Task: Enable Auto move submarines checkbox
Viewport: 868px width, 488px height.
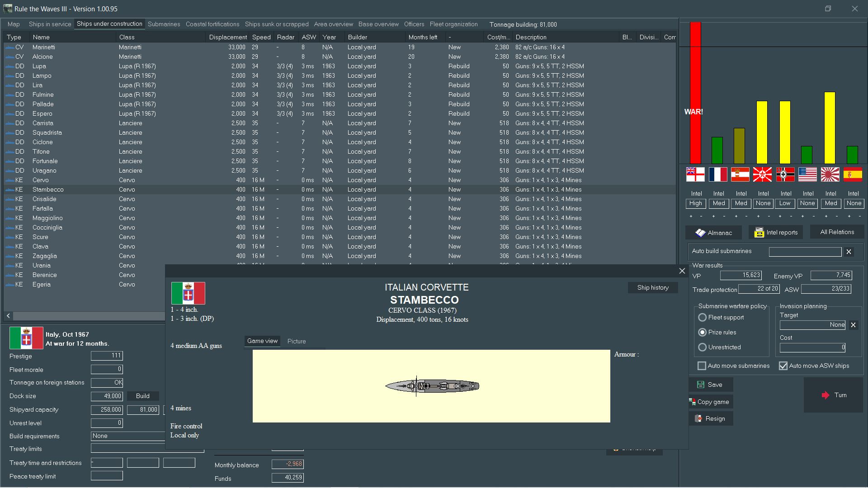Action: (702, 366)
